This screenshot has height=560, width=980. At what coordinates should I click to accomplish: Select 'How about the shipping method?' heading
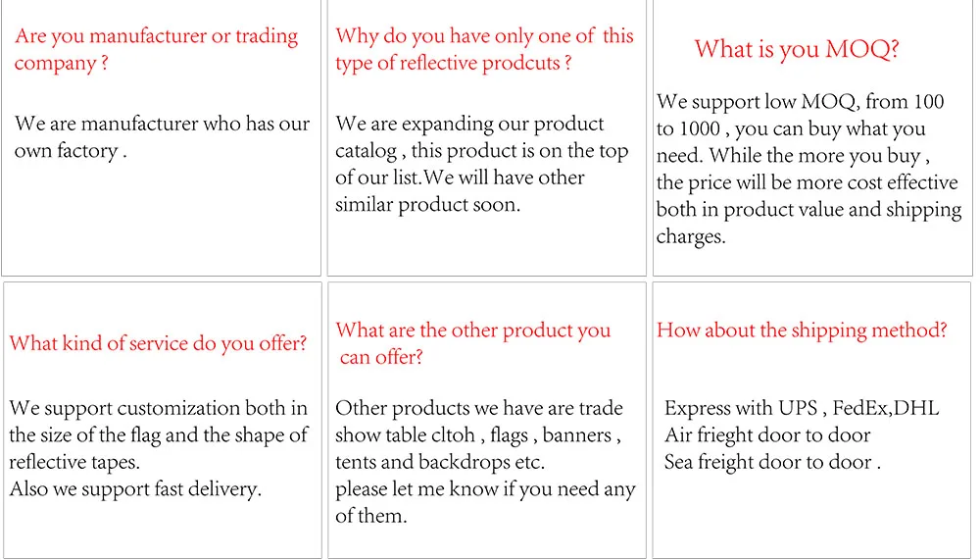[802, 330]
